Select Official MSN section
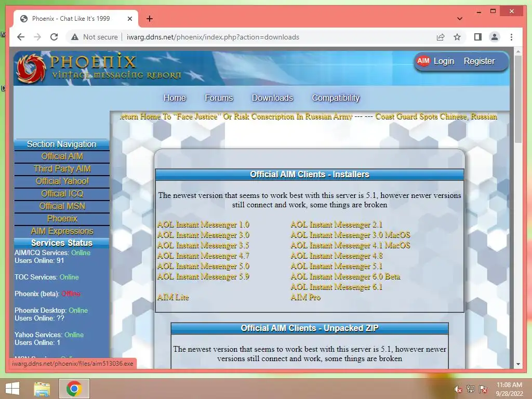Screen dimensions: 532x399 pos(62,206)
